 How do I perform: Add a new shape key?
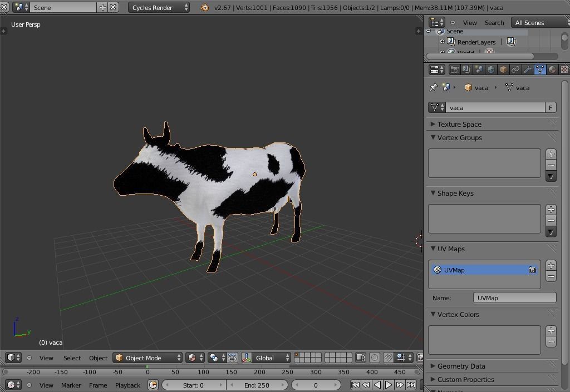coord(551,210)
